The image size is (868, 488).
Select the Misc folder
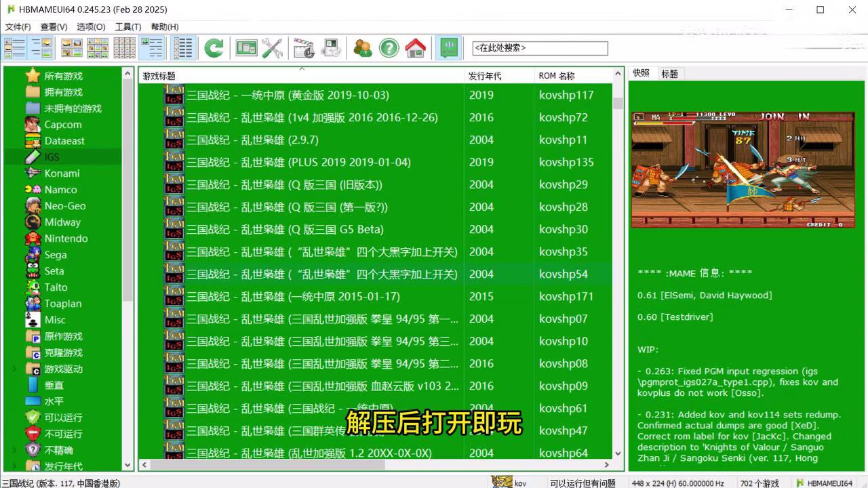pos(55,320)
